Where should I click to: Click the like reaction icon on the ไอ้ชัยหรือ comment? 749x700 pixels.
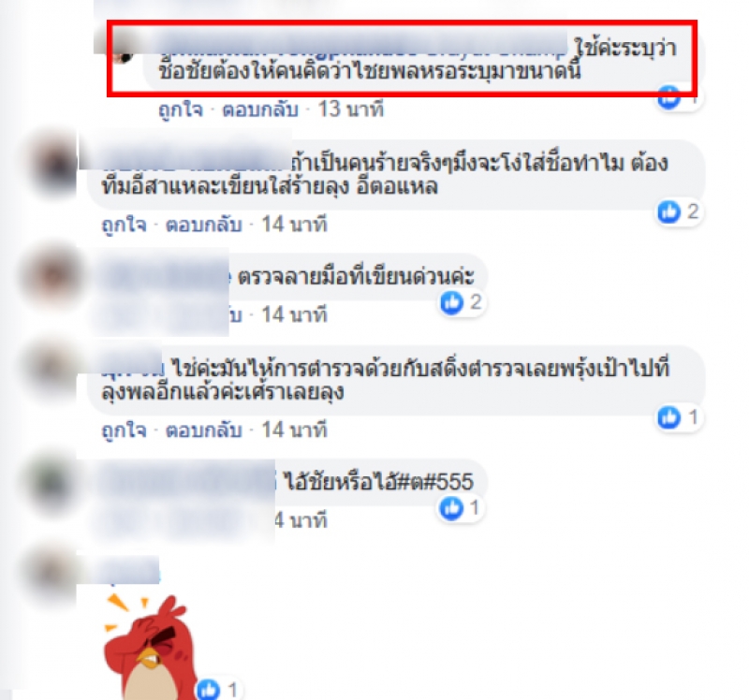click(x=451, y=508)
